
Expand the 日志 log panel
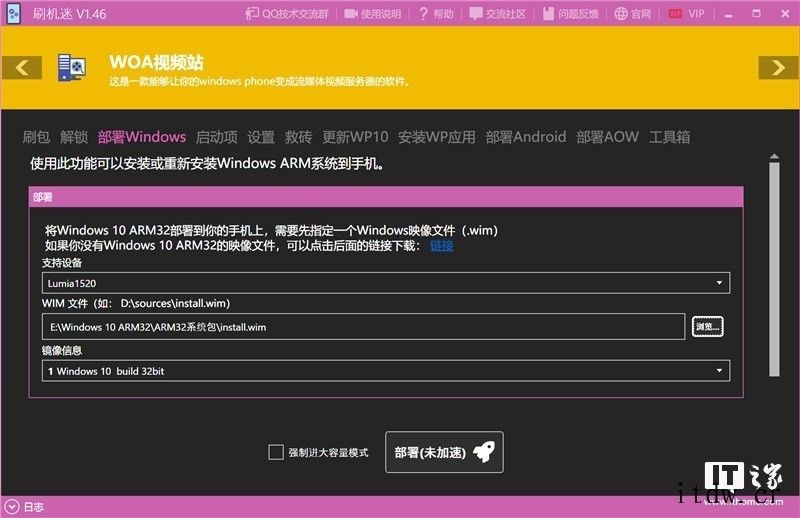pos(12,507)
